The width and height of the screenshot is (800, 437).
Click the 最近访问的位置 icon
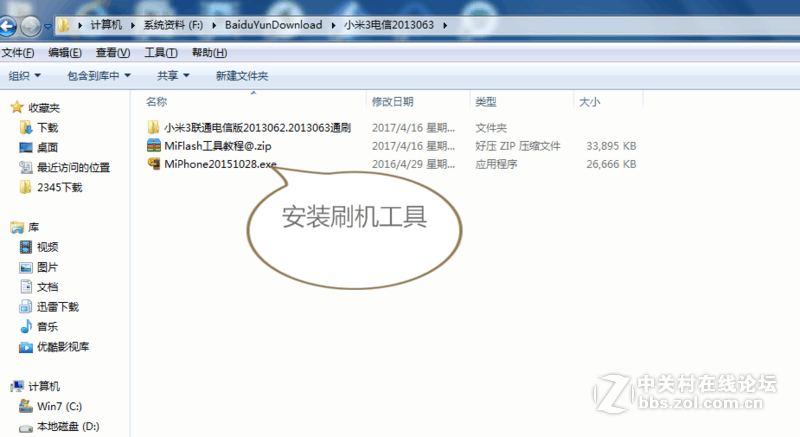pyautogui.click(x=26, y=167)
